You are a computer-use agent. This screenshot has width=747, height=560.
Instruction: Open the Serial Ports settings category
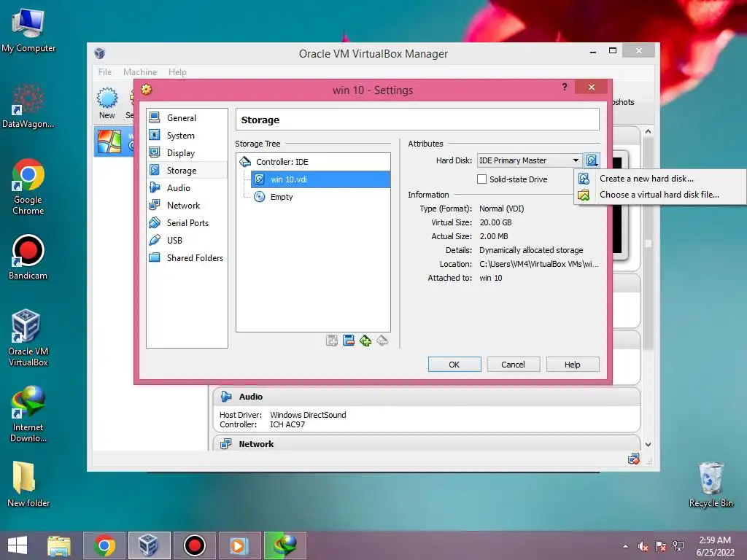(x=187, y=223)
